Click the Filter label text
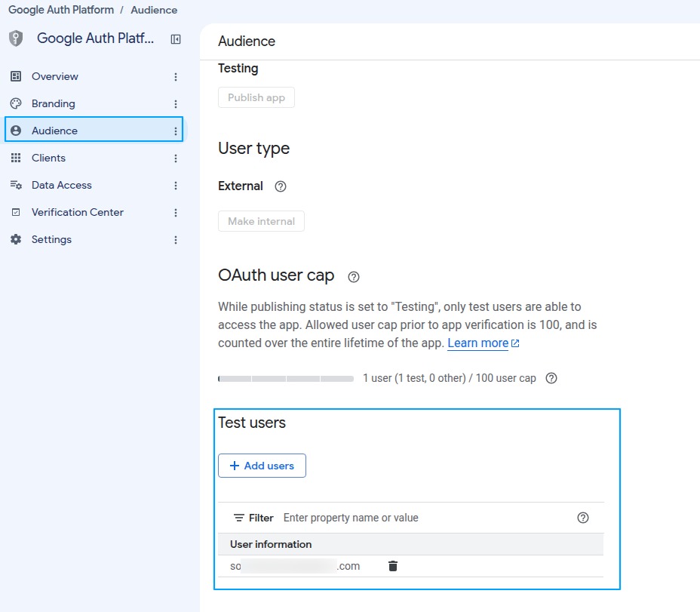Image resolution: width=700 pixels, height=612 pixels. point(261,518)
